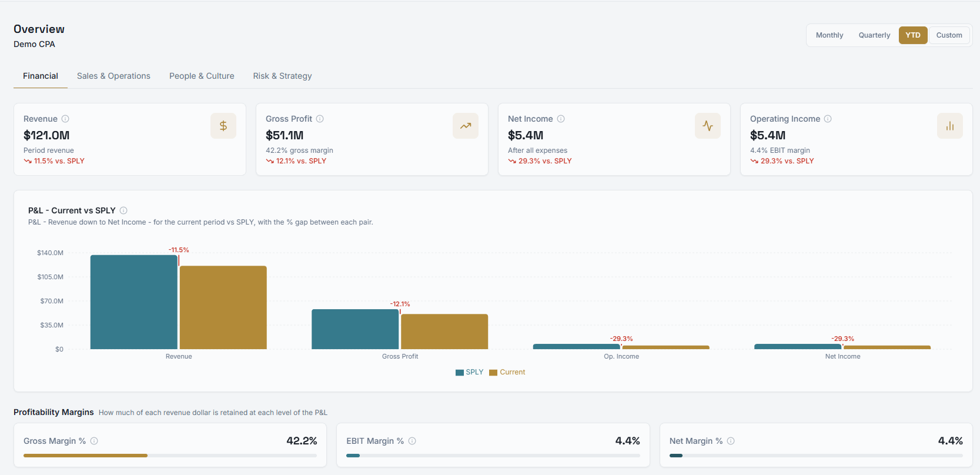Viewport: 980px width, 475px height.
Task: Show info for the Net Income metric
Action: pos(561,119)
